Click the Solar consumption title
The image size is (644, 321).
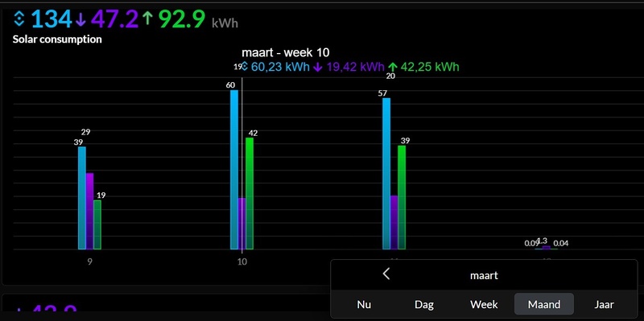(x=57, y=39)
